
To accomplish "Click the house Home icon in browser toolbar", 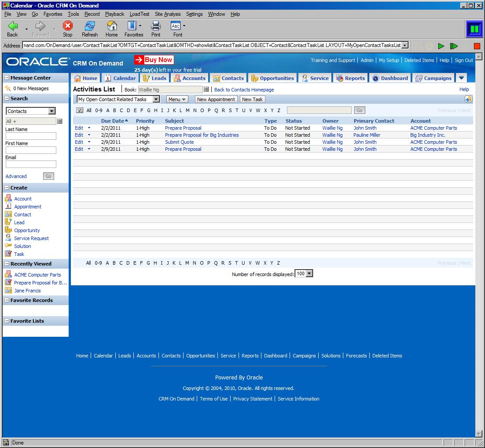I will (x=112, y=26).
